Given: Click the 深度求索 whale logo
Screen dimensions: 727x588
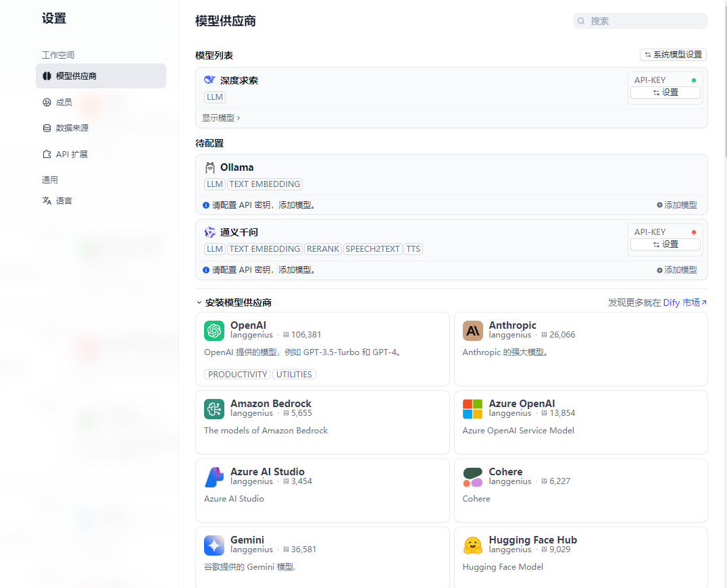Looking at the screenshot, I should pyautogui.click(x=209, y=80).
